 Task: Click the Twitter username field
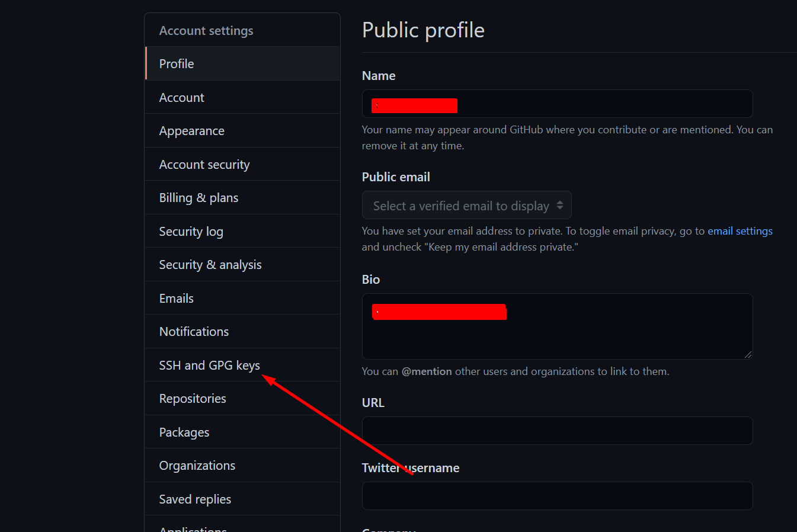click(557, 496)
